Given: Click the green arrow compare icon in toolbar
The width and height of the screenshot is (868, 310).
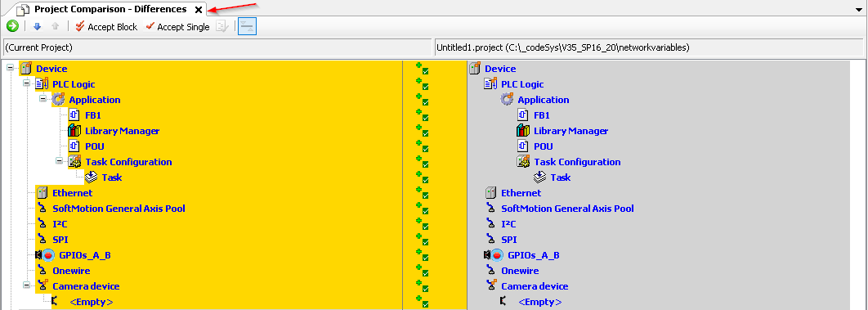Looking at the screenshot, I should coord(12,26).
